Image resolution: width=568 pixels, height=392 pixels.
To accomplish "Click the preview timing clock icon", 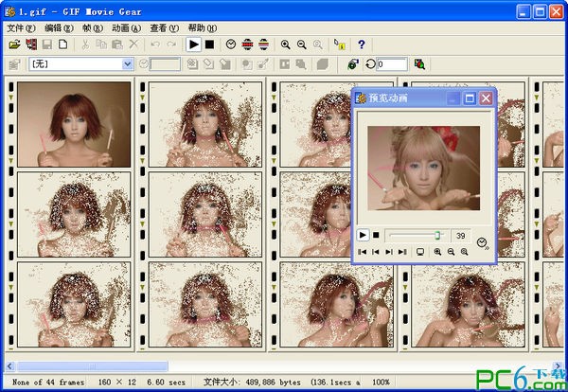I will click(x=483, y=242).
